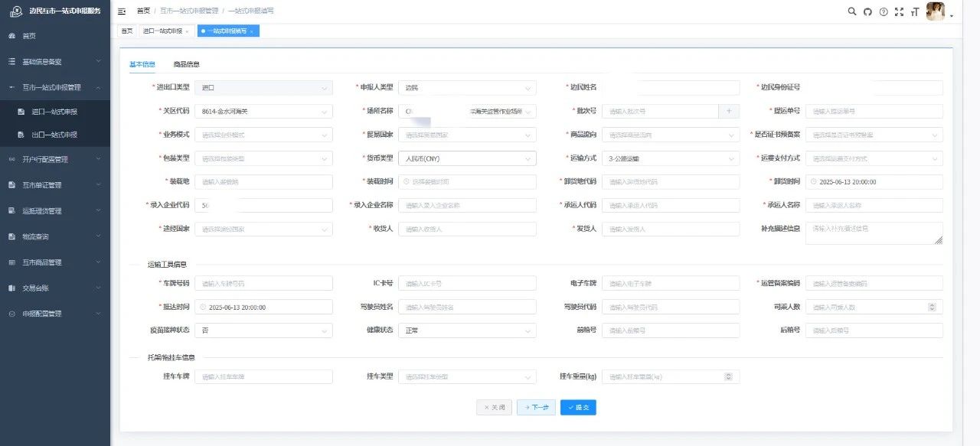Screen dimensions: 980x446
Task: Select 出口一站式申报 in the sidebar
Action: click(54, 135)
